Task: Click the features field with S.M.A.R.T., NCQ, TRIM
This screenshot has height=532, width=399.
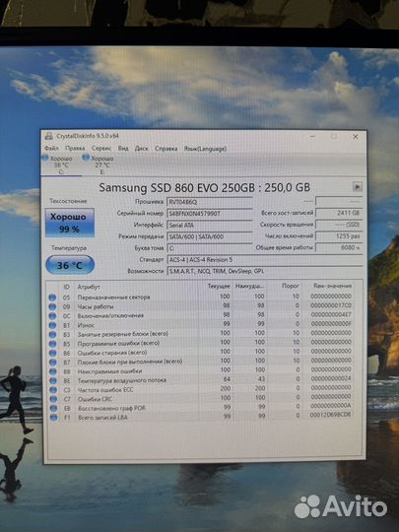Action: [x=265, y=272]
